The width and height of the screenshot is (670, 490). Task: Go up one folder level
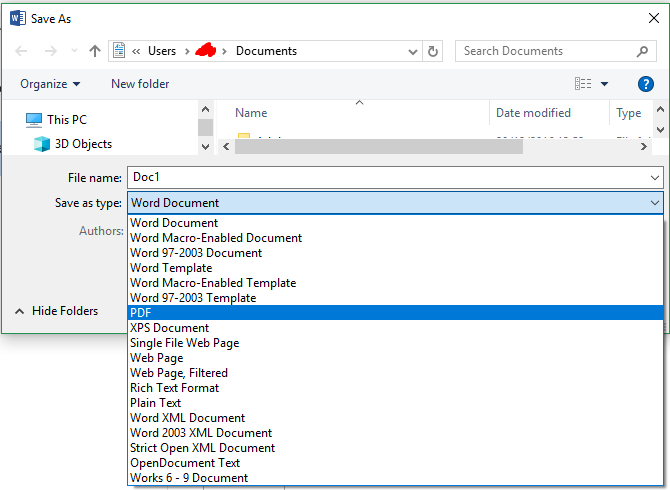(x=95, y=51)
